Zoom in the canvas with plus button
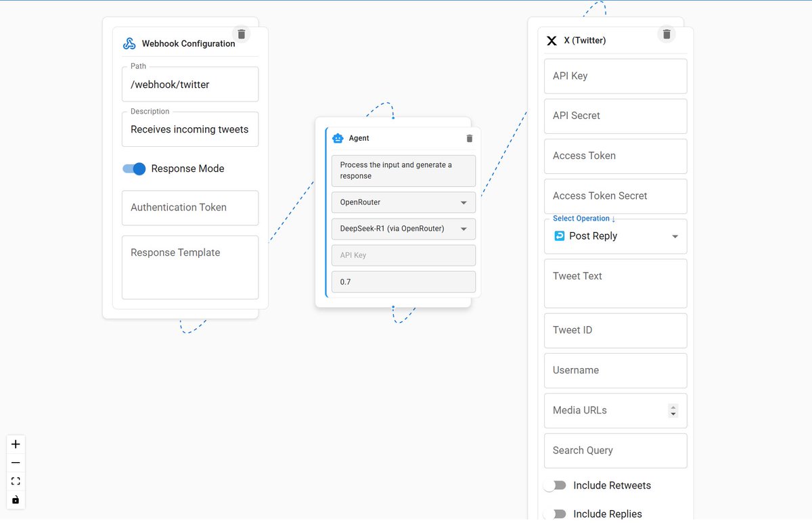Image resolution: width=812 pixels, height=523 pixels. coord(16,445)
